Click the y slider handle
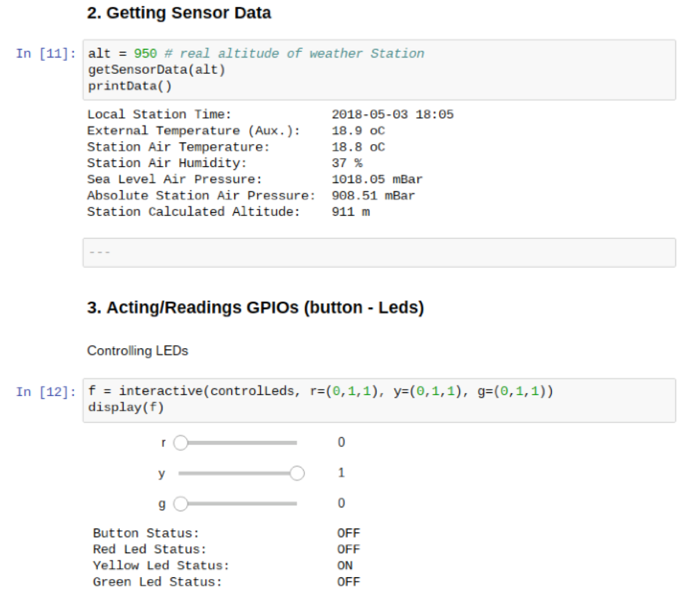Viewport: 690px width, 616px height. tap(297, 473)
